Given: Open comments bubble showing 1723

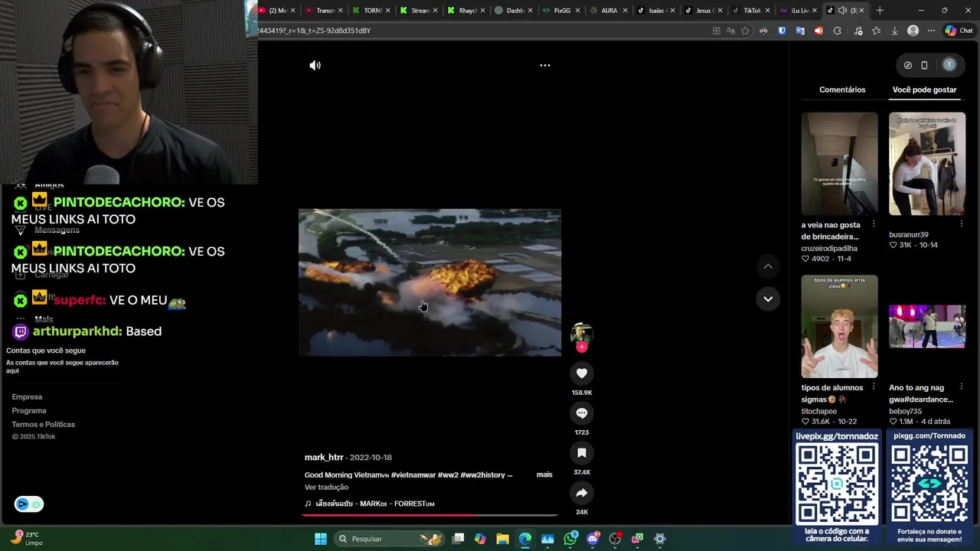Looking at the screenshot, I should coord(582,413).
